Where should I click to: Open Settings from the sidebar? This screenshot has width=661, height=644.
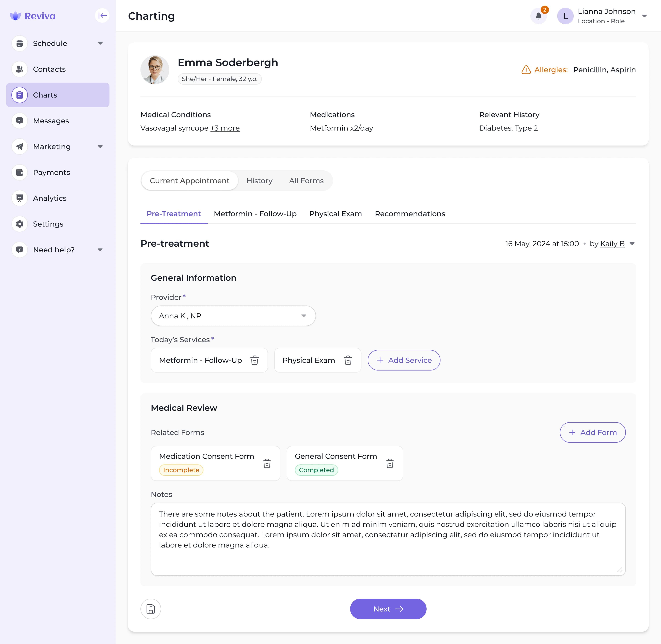pos(48,224)
